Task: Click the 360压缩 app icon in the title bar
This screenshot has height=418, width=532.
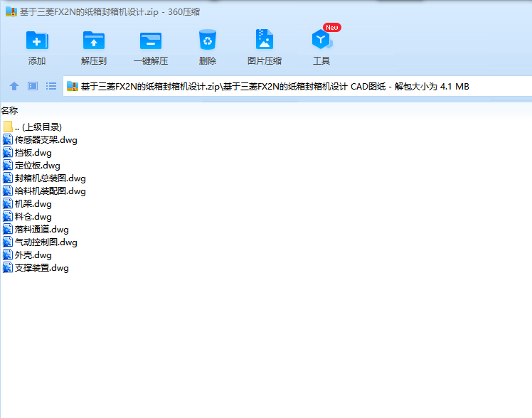Action: pos(11,11)
